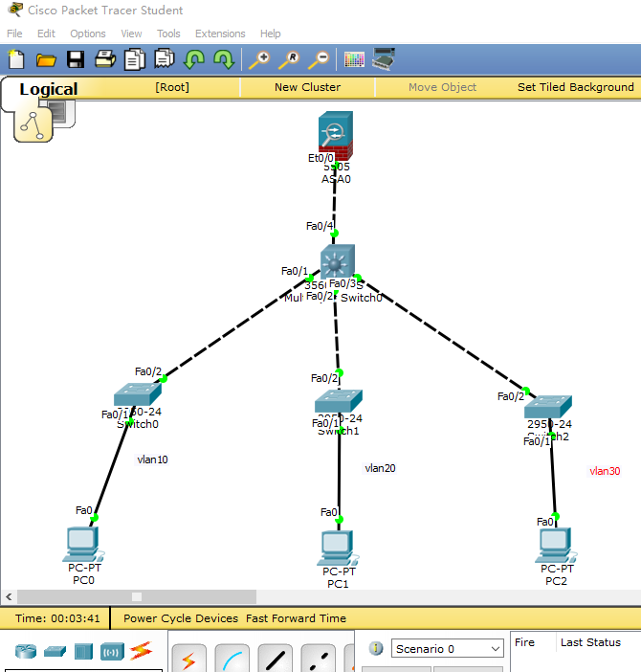Save the network with floppy icon
This screenshot has height=672, width=641.
(x=76, y=59)
